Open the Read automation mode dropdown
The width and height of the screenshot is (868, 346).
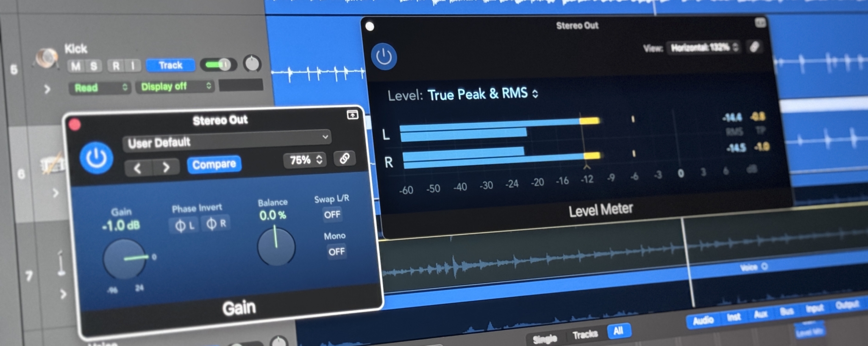pos(100,88)
